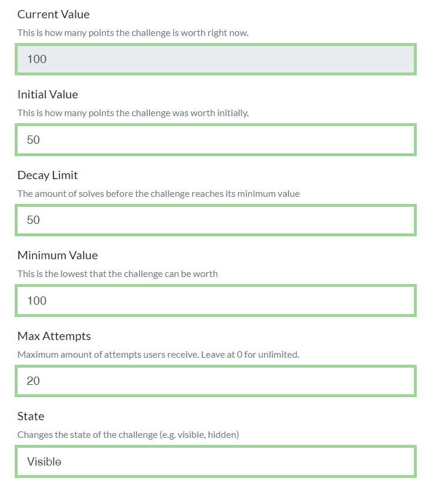
Task: Click the 'worth right now' description text
Action: point(133,33)
